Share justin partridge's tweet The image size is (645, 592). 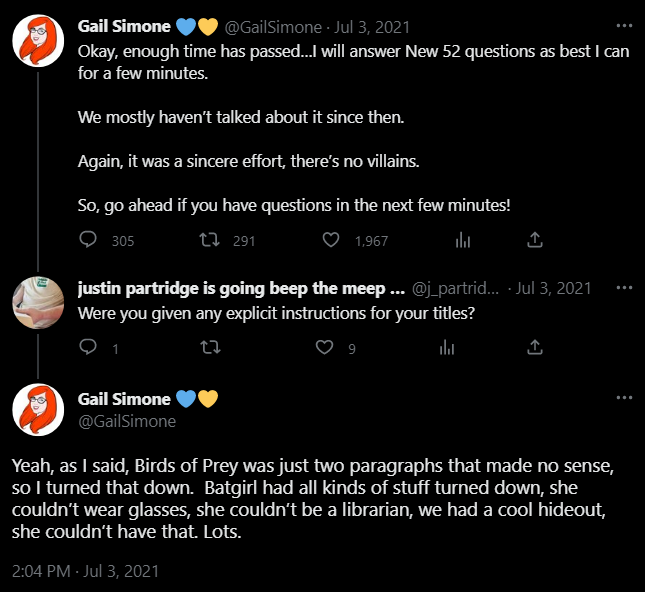tap(535, 347)
